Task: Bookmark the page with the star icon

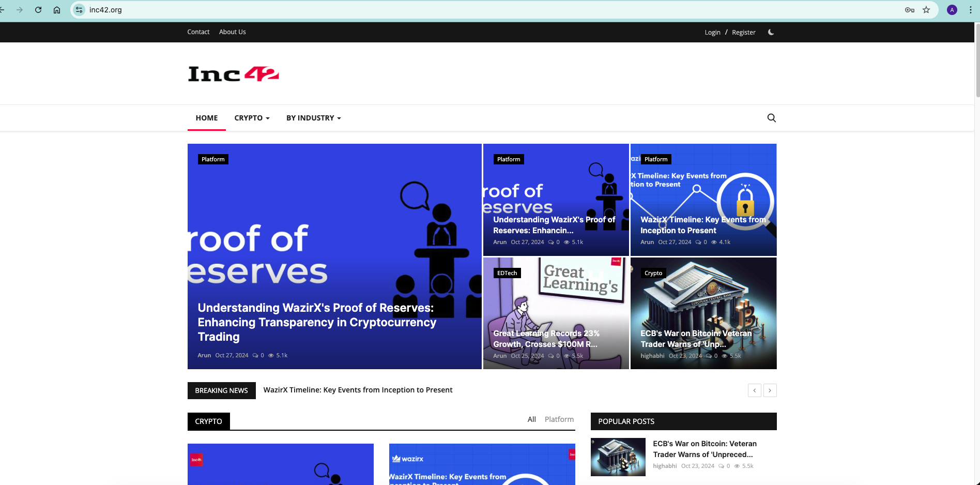Action: [926, 9]
